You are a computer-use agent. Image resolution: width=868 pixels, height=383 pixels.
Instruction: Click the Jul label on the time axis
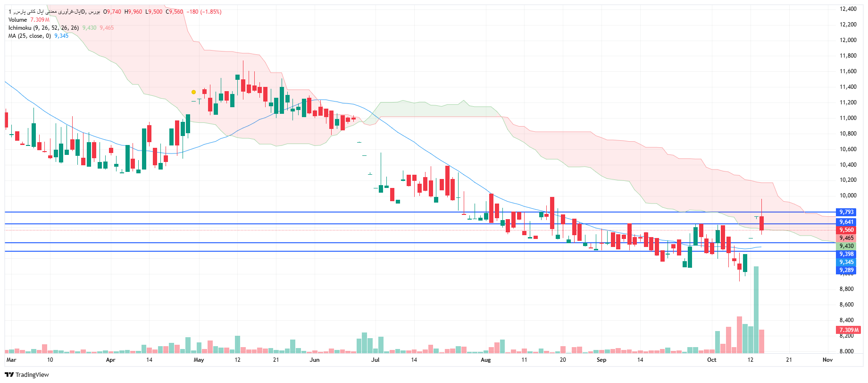pos(375,360)
